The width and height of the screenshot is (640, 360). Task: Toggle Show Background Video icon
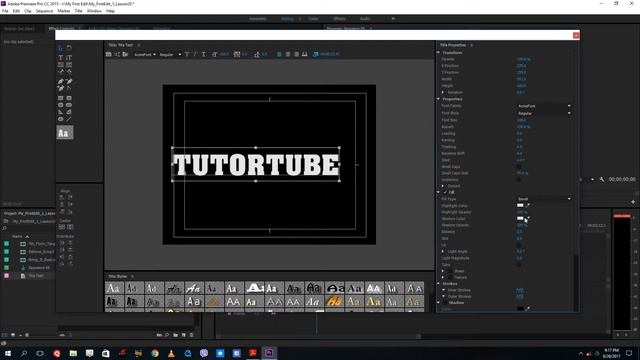pos(316,54)
